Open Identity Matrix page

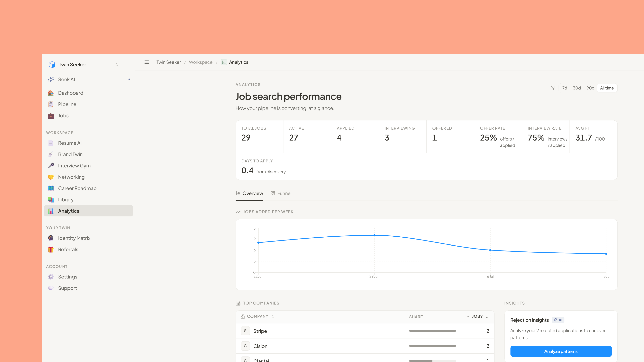(89, 238)
